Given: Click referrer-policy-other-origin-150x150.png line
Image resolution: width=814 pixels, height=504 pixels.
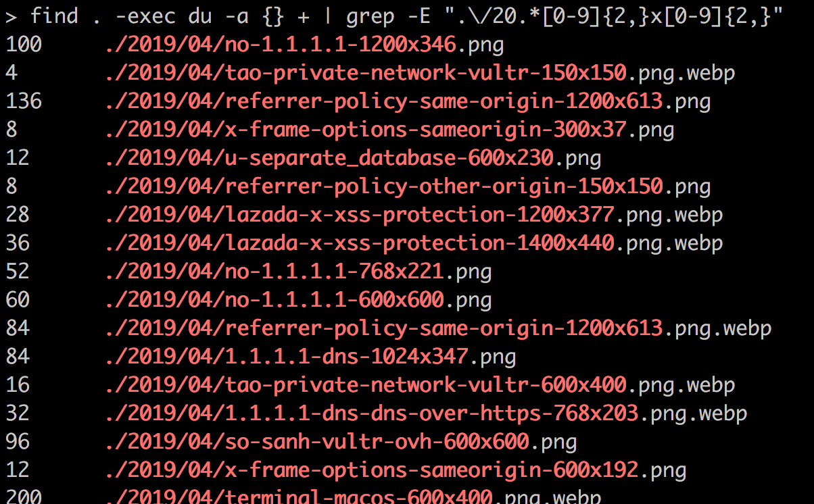Looking at the screenshot, I should click(x=408, y=186).
